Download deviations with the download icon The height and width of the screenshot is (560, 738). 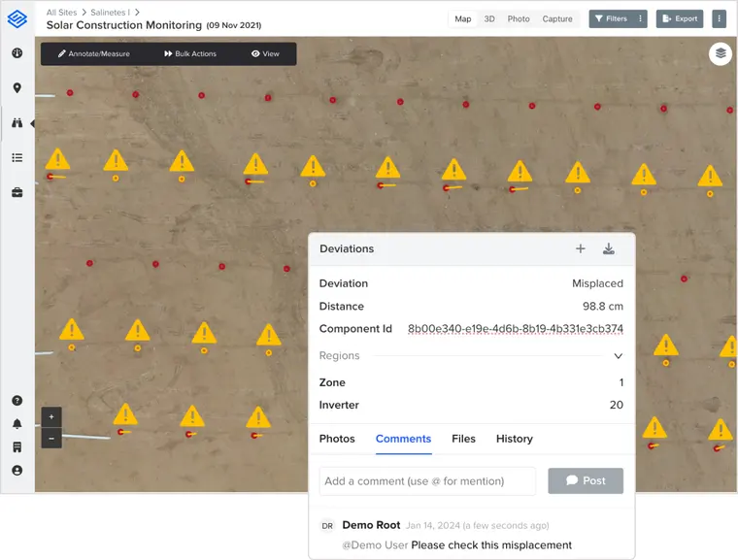pos(609,248)
